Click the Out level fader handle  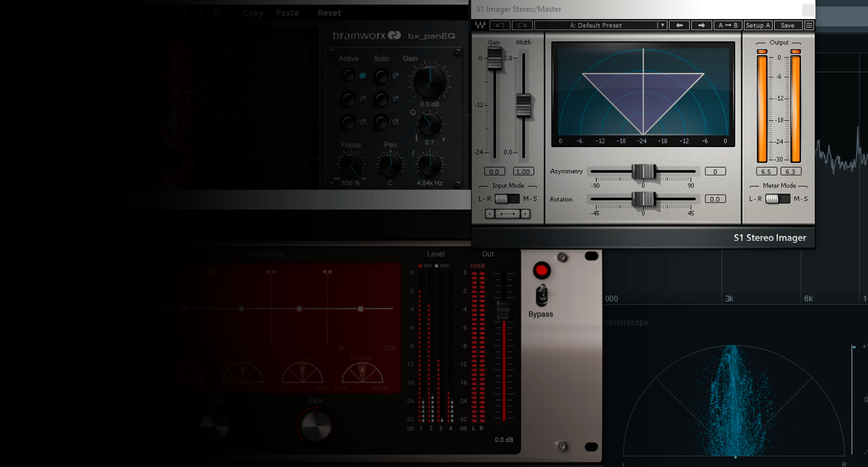coord(503,311)
